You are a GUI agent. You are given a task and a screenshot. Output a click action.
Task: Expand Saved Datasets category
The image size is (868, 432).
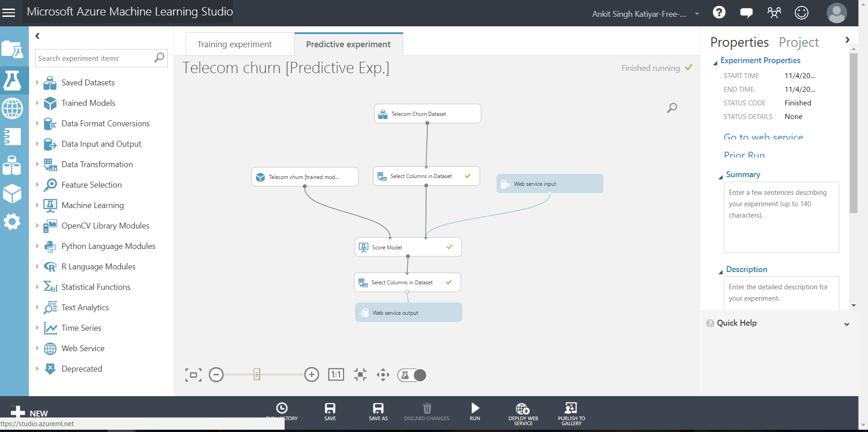click(x=37, y=83)
